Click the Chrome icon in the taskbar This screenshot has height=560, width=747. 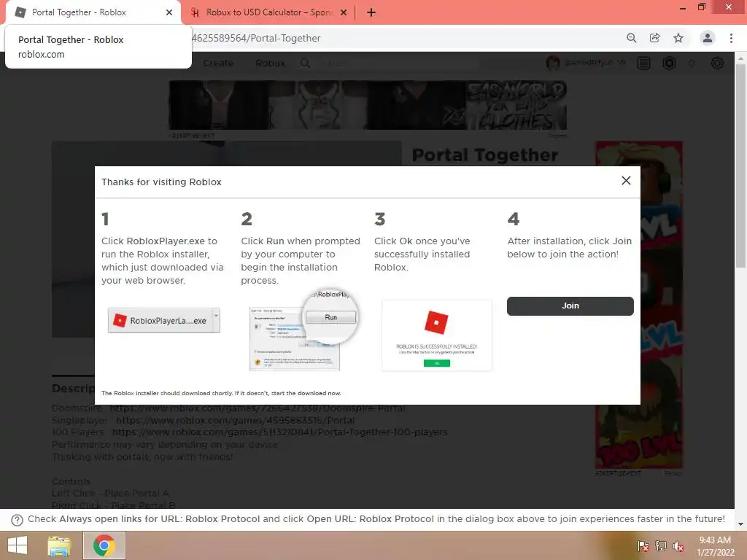click(x=104, y=545)
